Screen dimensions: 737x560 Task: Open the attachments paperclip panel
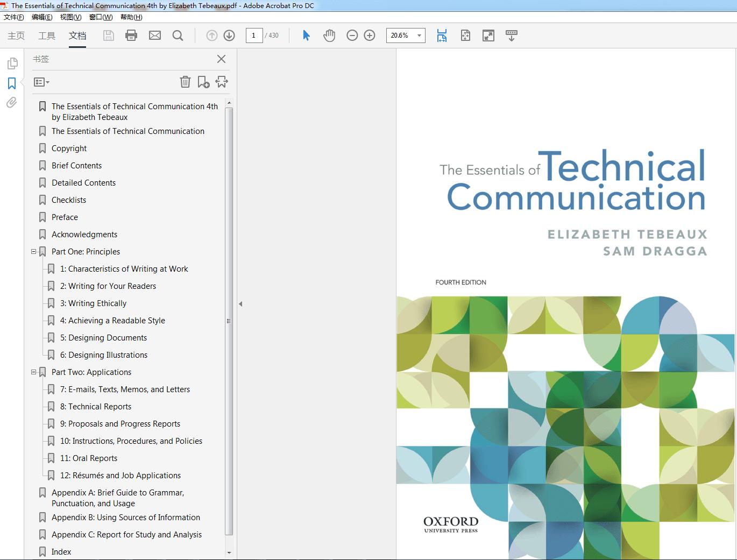pyautogui.click(x=12, y=102)
